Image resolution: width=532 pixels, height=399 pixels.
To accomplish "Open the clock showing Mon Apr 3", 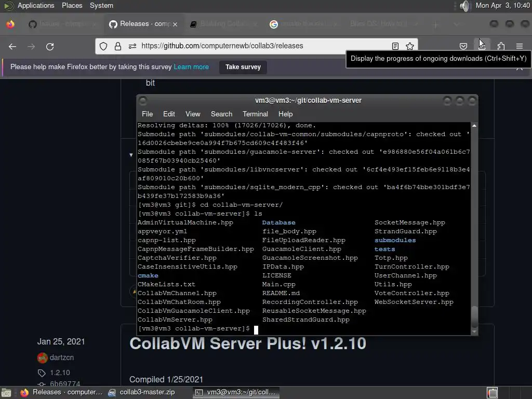I will pos(502,5).
